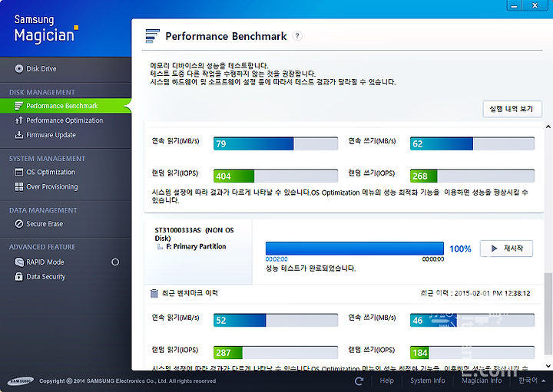Open RAPID Mode

click(x=45, y=262)
